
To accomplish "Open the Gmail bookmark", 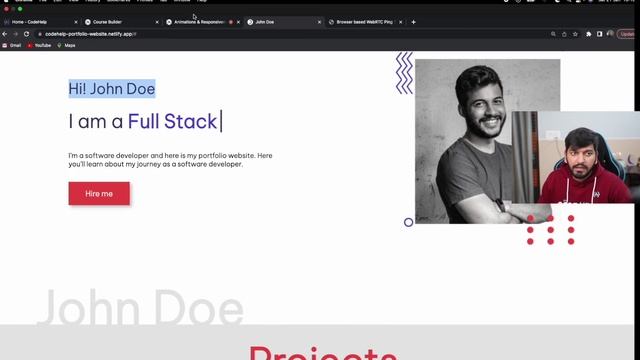I will click(11, 45).
